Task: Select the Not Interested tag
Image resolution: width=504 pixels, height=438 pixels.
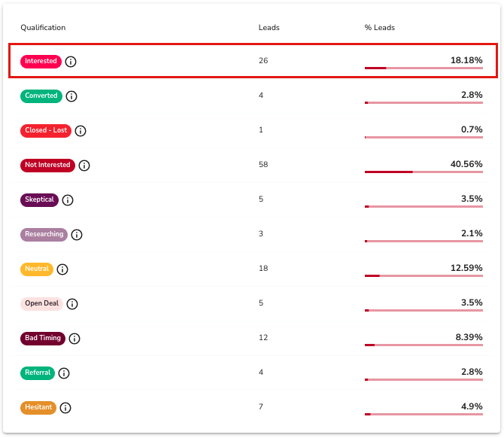Action: [47, 165]
